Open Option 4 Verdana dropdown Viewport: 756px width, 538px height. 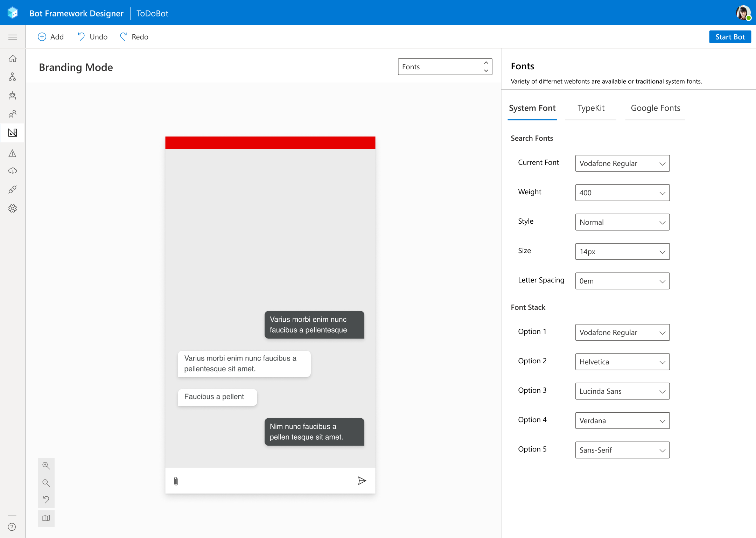622,421
